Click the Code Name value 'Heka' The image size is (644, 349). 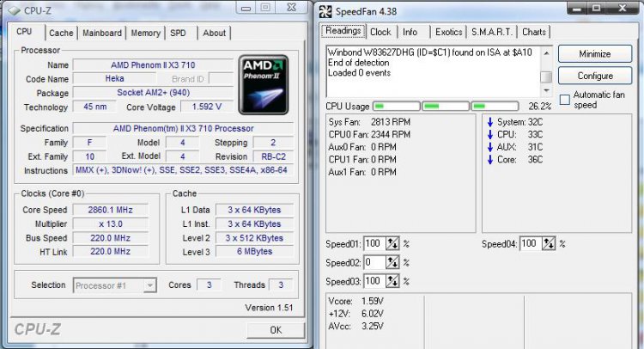(x=114, y=78)
